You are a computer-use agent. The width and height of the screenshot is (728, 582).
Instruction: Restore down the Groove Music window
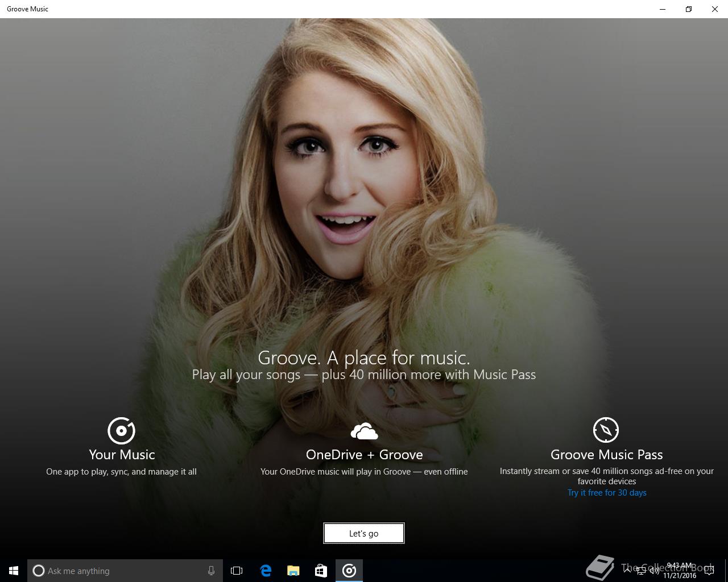tap(689, 9)
